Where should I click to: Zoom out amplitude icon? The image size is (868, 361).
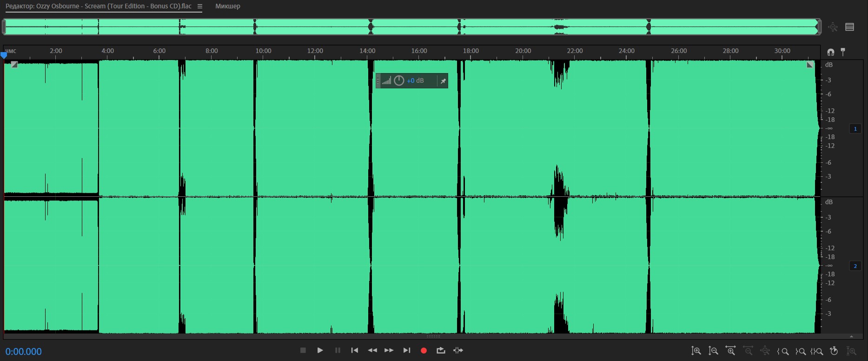click(x=713, y=351)
